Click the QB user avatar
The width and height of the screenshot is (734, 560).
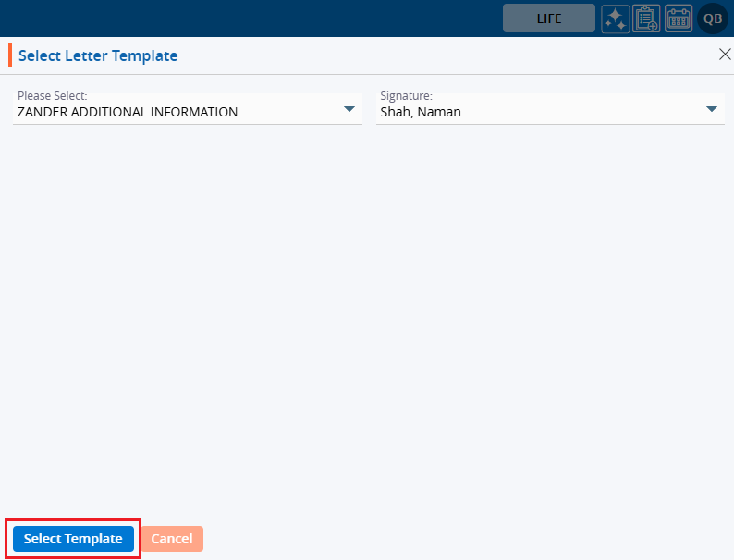point(713,18)
